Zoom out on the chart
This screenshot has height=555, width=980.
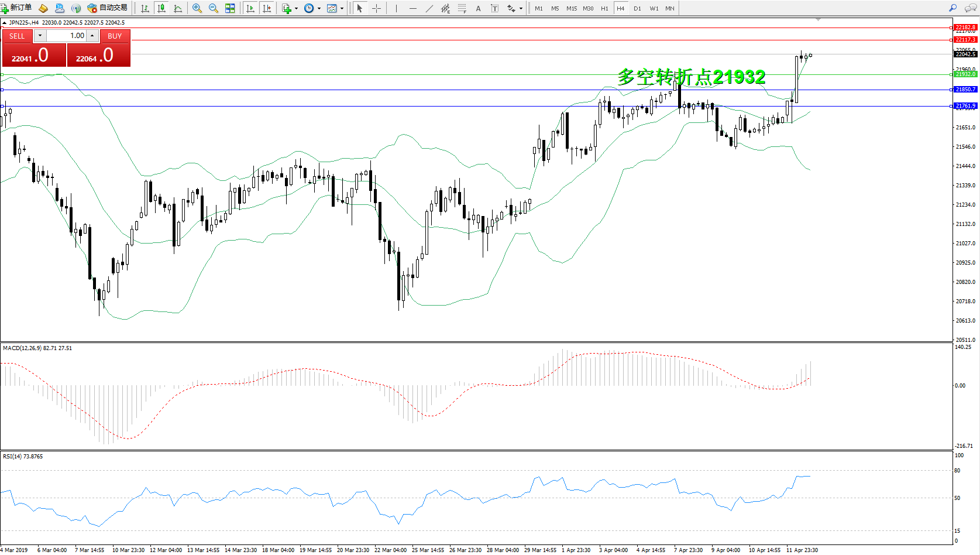pos(214,8)
